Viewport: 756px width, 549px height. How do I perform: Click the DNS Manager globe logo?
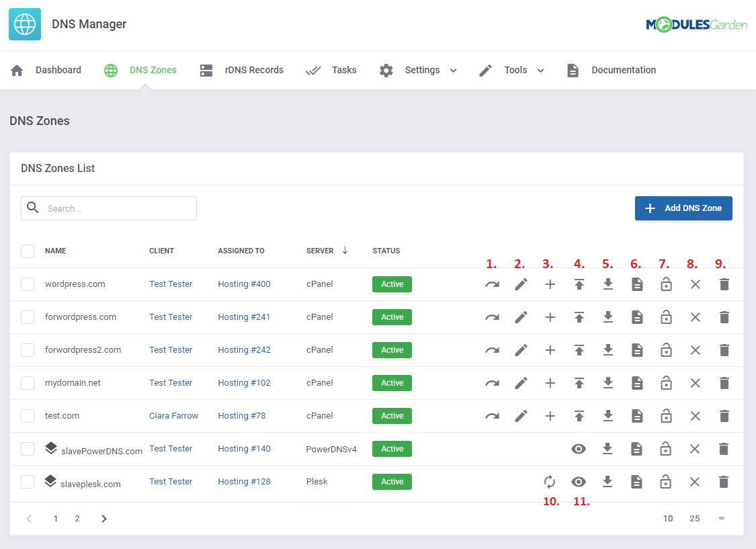25,24
